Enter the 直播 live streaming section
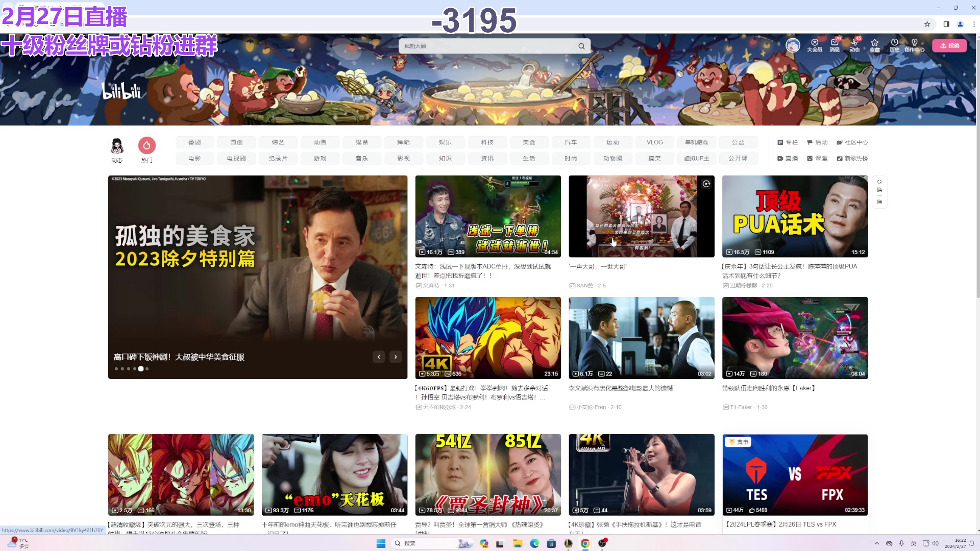This screenshot has width=980, height=551. tap(790, 158)
